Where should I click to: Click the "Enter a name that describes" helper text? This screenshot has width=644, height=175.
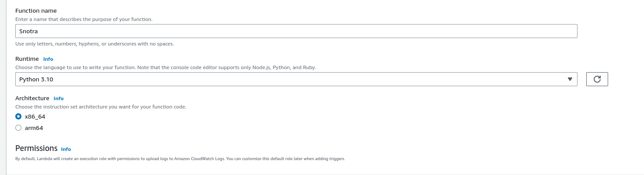tap(84, 19)
